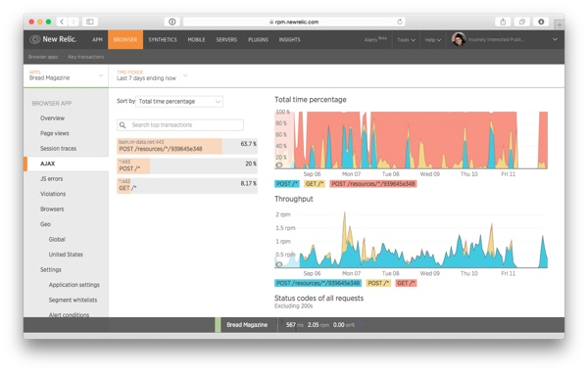Image resolution: width=588 pixels, height=373 pixels.
Task: Toggle Safari sidebar button
Action: pos(90,22)
